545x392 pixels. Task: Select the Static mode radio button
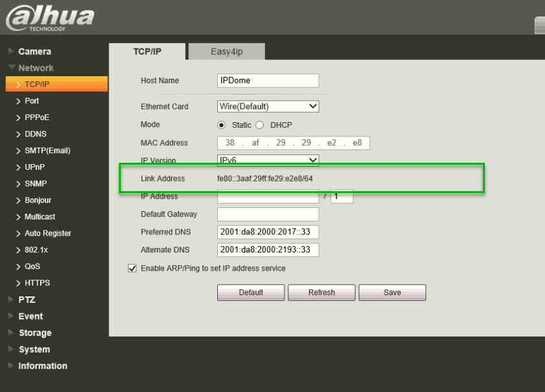pos(221,125)
